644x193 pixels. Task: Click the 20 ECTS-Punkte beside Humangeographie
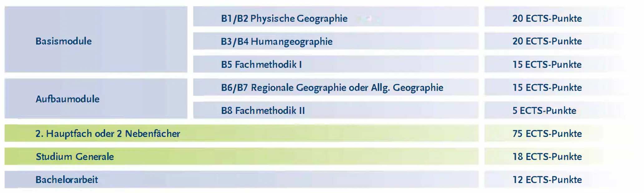click(x=547, y=41)
